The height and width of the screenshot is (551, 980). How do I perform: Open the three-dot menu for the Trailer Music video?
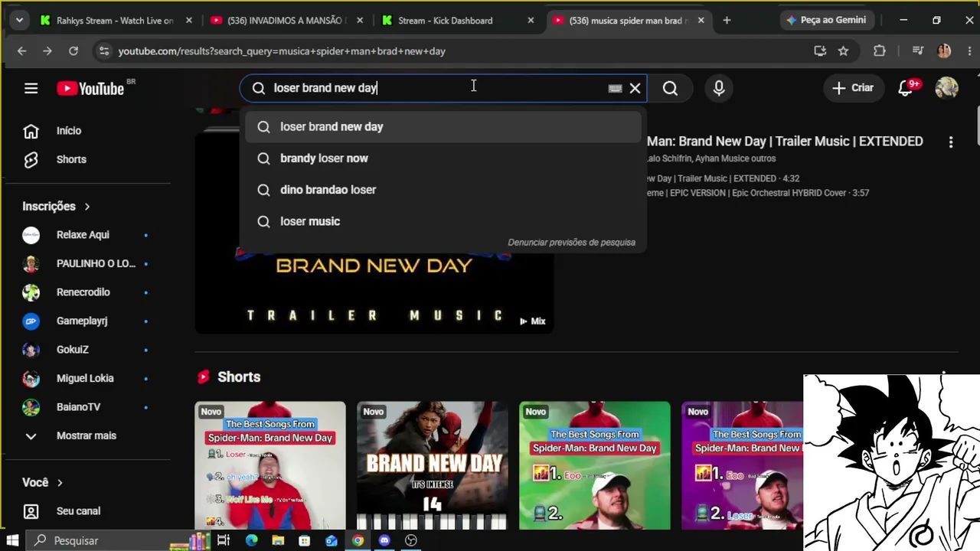(x=951, y=142)
